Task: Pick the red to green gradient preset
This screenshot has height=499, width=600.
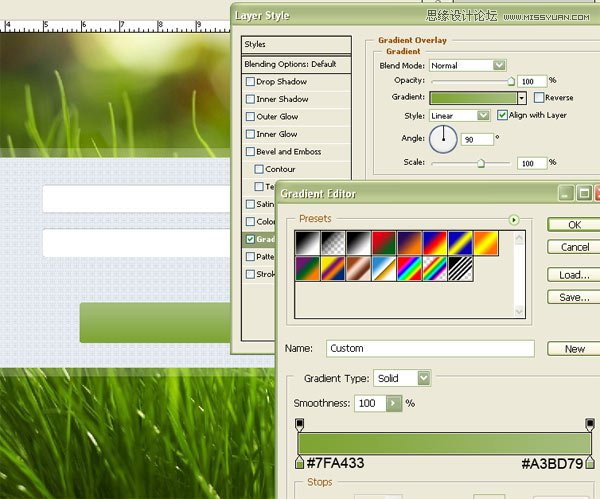Action: 384,243
